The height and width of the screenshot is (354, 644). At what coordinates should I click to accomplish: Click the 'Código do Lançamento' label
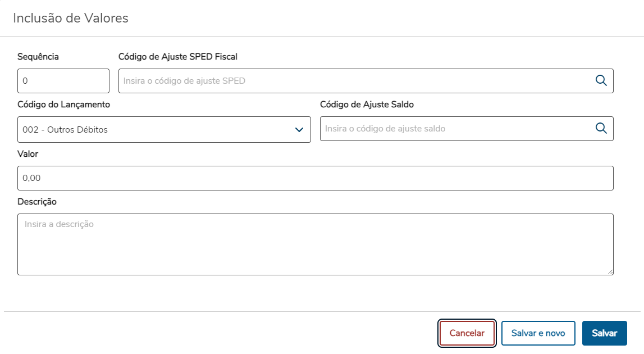[63, 105]
